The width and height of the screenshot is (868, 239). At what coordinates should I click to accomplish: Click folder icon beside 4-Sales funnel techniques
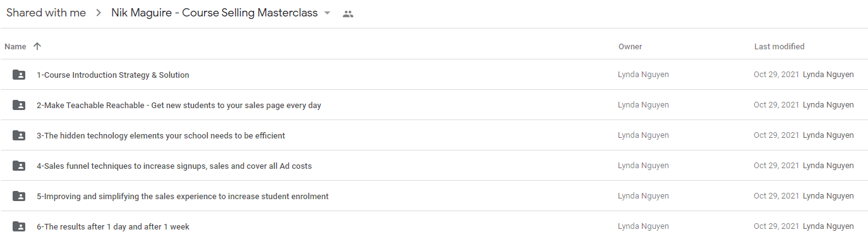point(19,166)
